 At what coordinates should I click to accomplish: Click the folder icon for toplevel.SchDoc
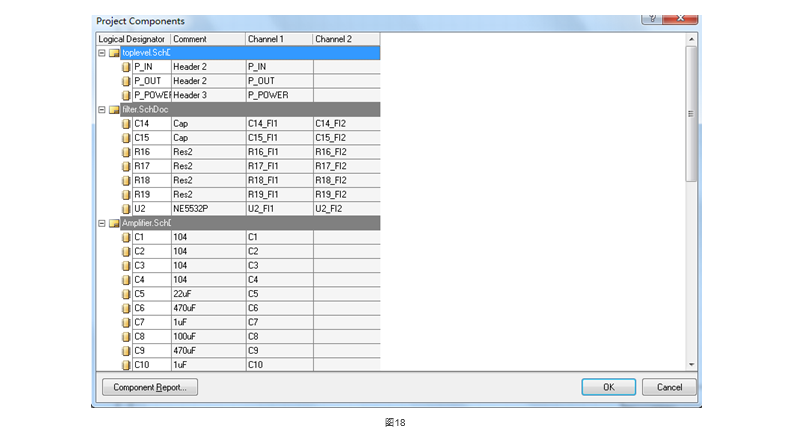click(114, 53)
